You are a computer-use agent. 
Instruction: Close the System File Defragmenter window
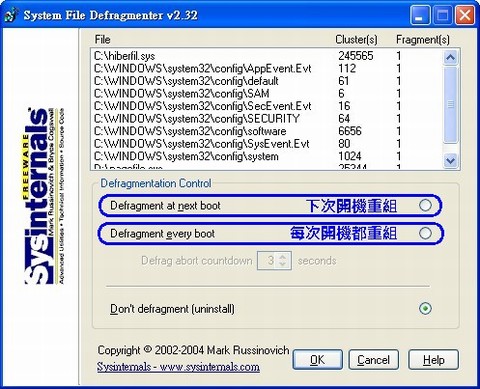465,15
